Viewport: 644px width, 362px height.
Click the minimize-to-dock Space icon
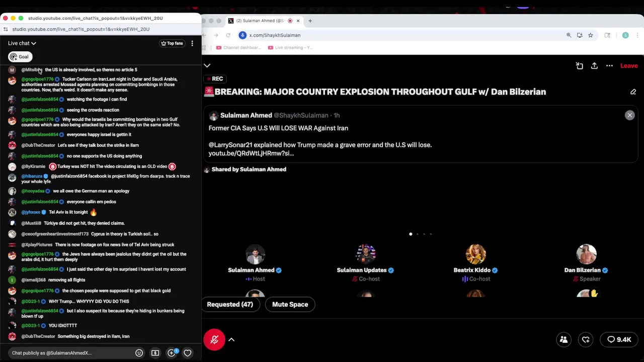579,66
